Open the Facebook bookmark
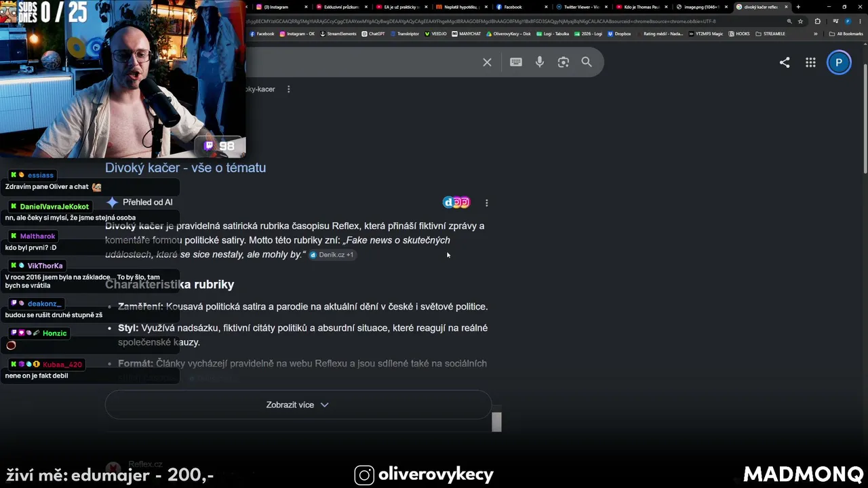 point(262,34)
